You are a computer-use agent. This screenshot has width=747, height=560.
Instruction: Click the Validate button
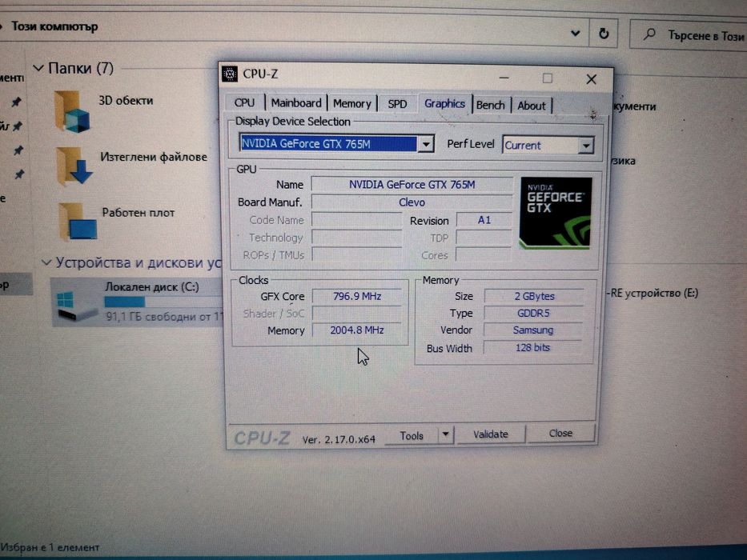pyautogui.click(x=491, y=434)
